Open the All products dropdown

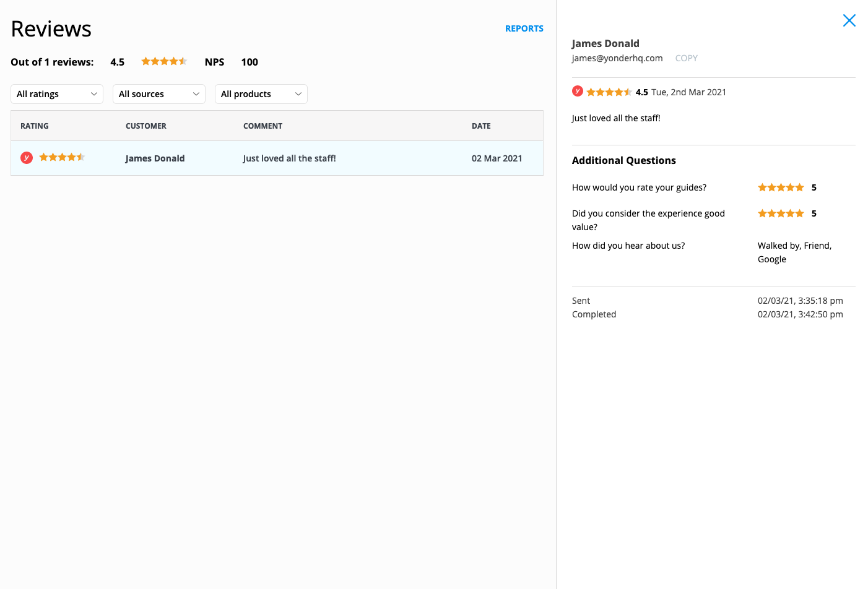(x=261, y=94)
